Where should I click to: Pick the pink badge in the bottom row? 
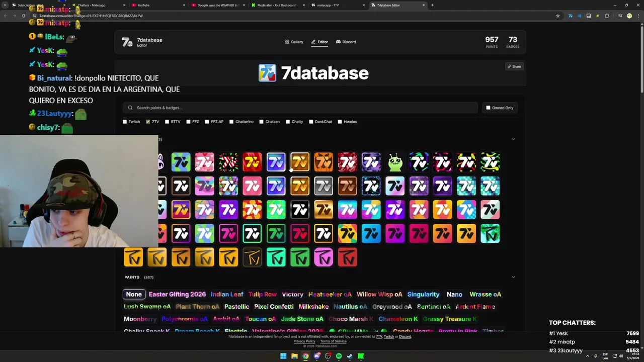pyautogui.click(x=324, y=257)
